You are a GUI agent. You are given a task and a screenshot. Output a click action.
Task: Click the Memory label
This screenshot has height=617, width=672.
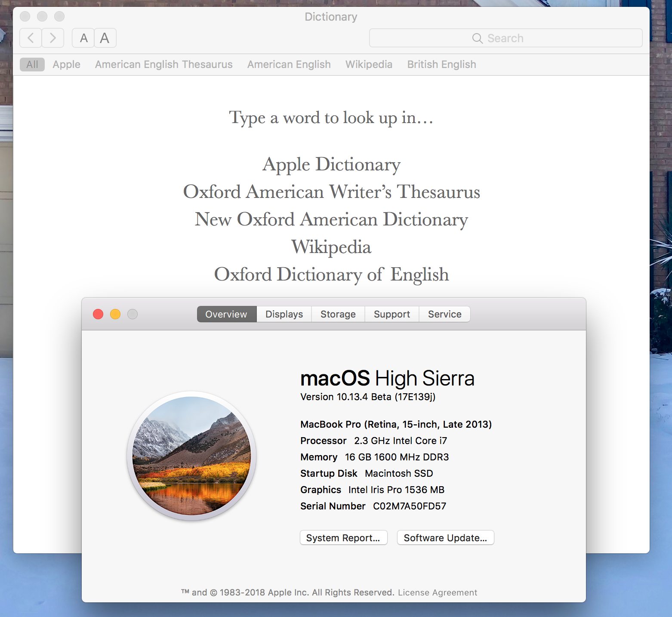click(319, 457)
